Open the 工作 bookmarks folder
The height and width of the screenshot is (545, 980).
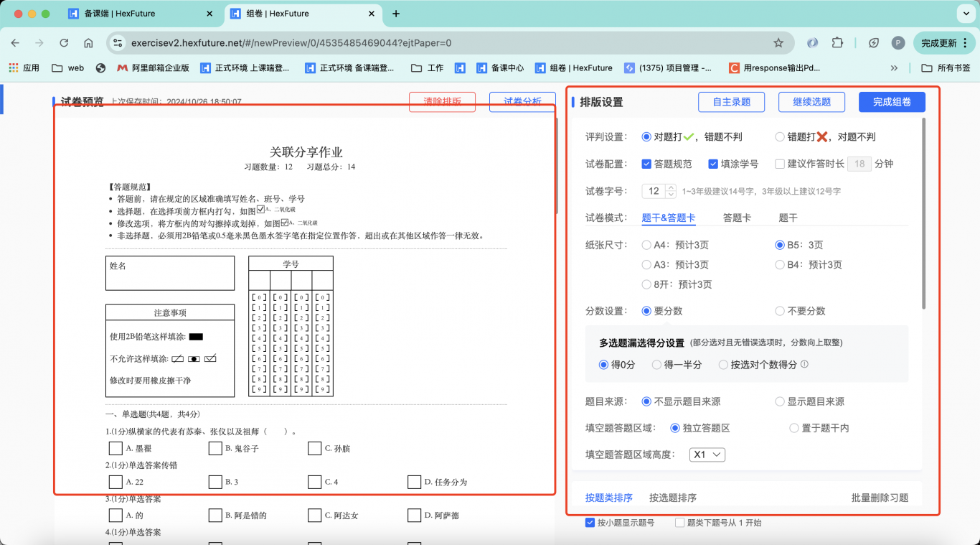coord(427,68)
